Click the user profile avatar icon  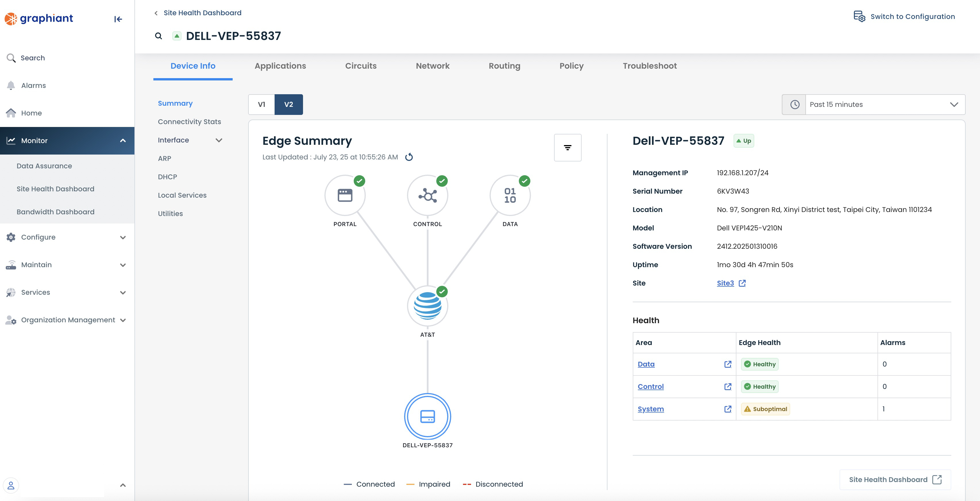[11, 485]
